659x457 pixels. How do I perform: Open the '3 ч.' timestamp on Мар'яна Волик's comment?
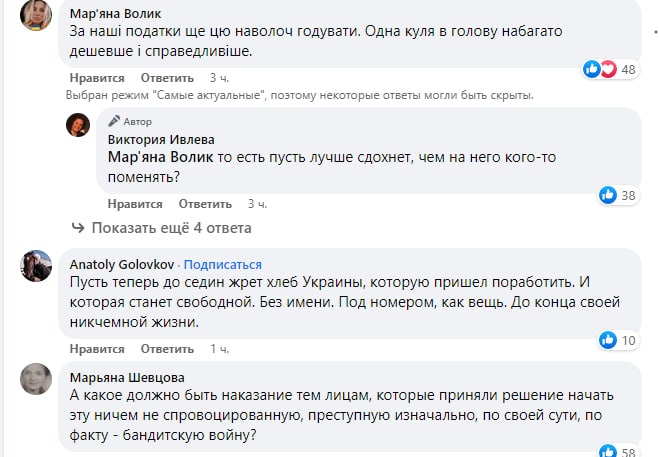click(218, 77)
